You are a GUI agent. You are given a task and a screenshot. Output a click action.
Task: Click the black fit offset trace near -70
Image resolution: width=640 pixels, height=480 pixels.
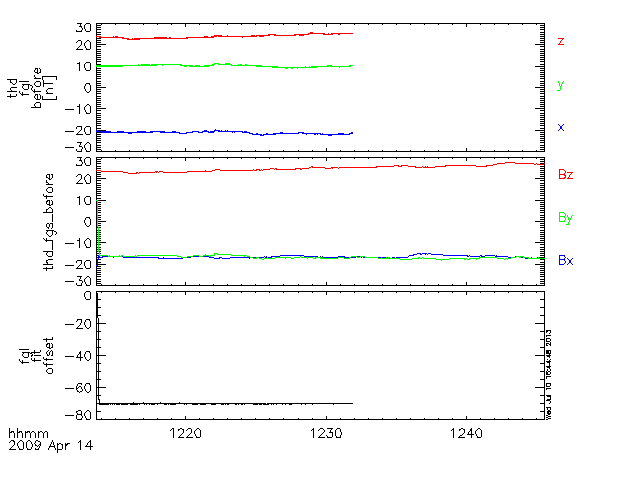[225, 404]
